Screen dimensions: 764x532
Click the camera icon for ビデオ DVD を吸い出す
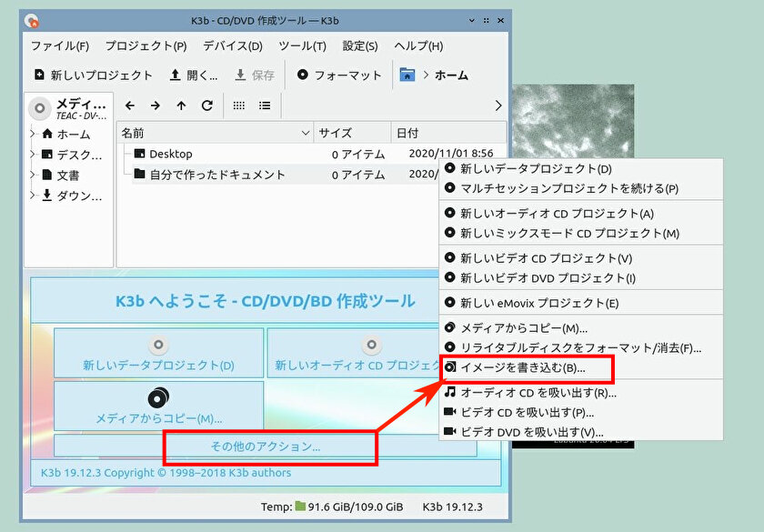coord(450,431)
